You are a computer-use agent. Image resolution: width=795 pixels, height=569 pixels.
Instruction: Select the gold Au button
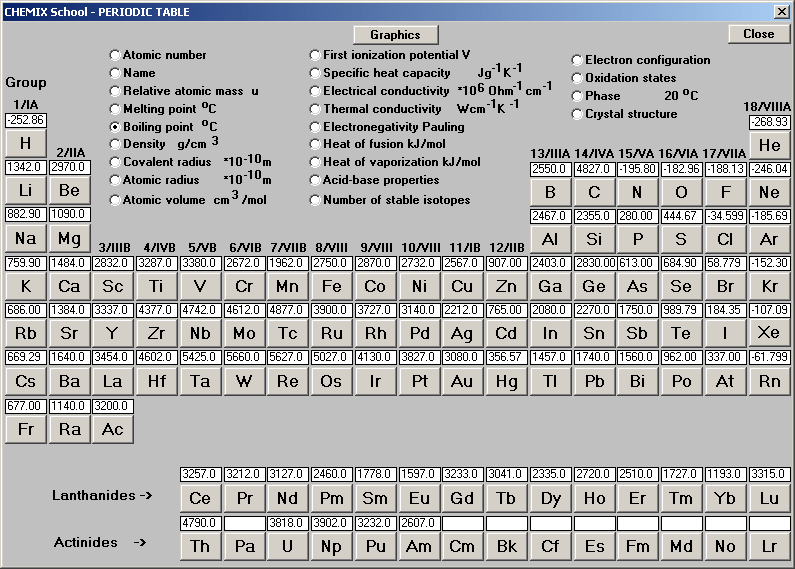tap(462, 381)
